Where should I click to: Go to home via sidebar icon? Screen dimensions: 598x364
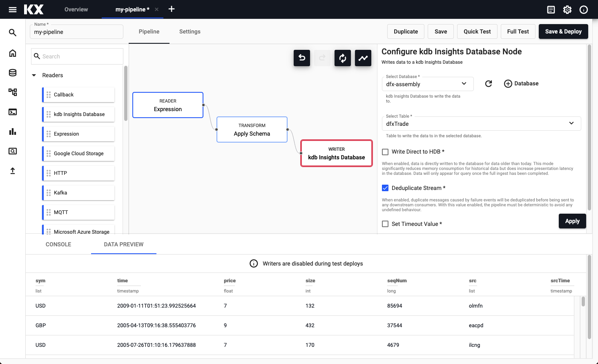coord(13,53)
